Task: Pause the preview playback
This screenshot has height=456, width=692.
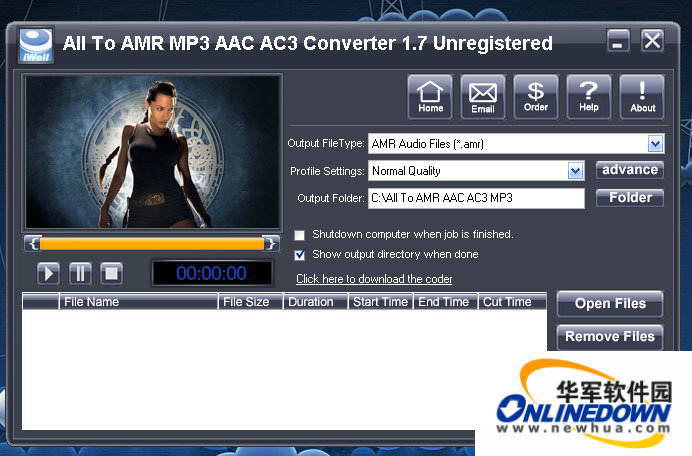Action: coord(80,273)
